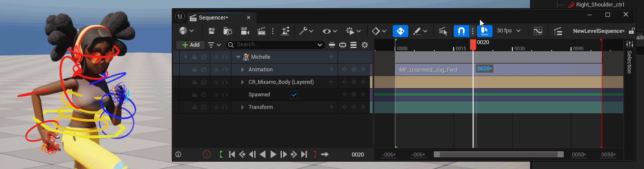Click the plus button on Transform row
The image size is (644, 169).
pyautogui.click(x=331, y=107)
